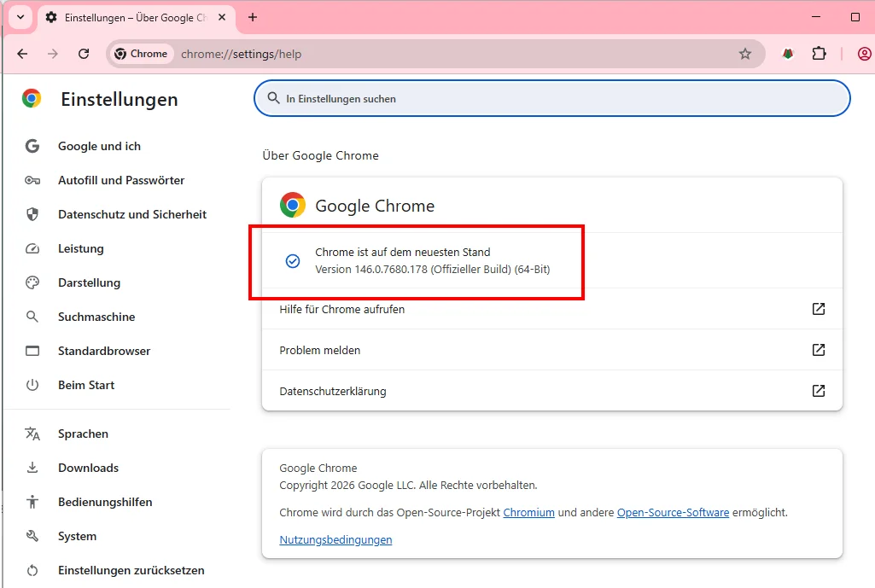Open the Chromium project link
The height and width of the screenshot is (588, 875).
point(529,512)
